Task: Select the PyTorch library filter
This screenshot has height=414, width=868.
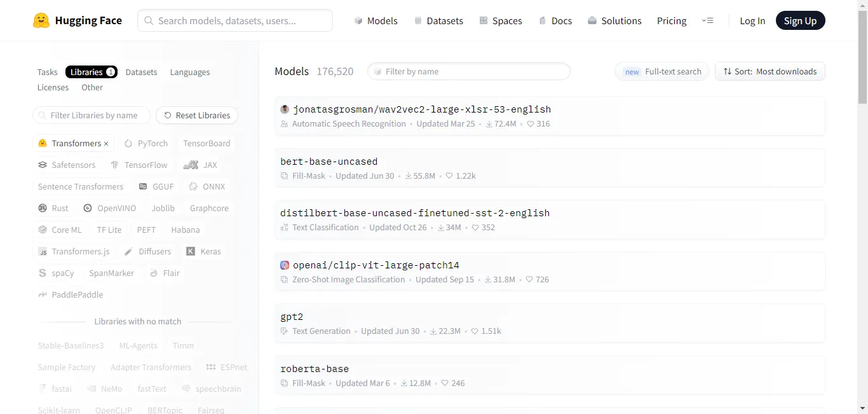Action: click(146, 143)
